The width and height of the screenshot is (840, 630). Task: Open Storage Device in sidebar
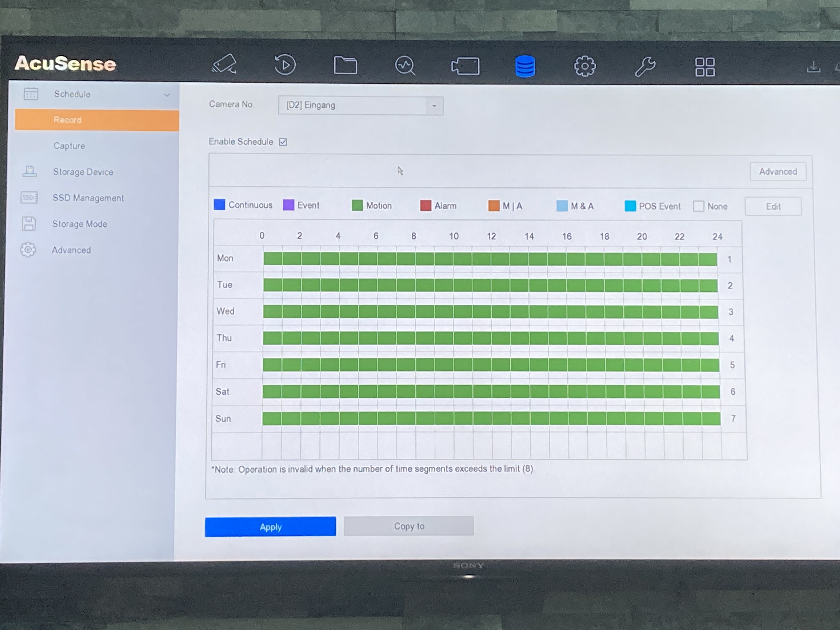(x=83, y=172)
